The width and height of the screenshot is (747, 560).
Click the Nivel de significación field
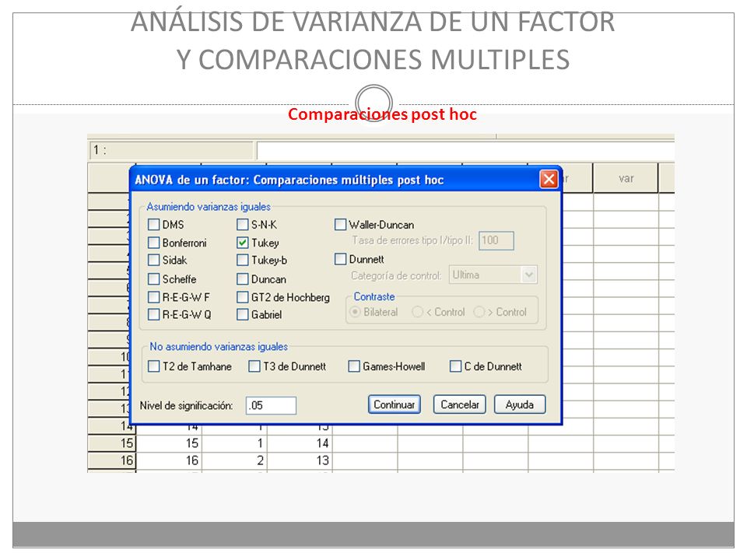coord(271,405)
